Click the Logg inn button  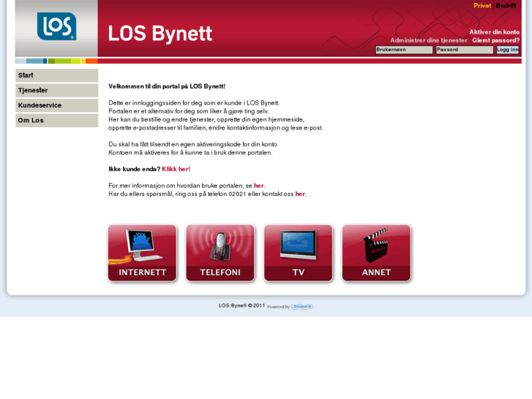pos(508,50)
